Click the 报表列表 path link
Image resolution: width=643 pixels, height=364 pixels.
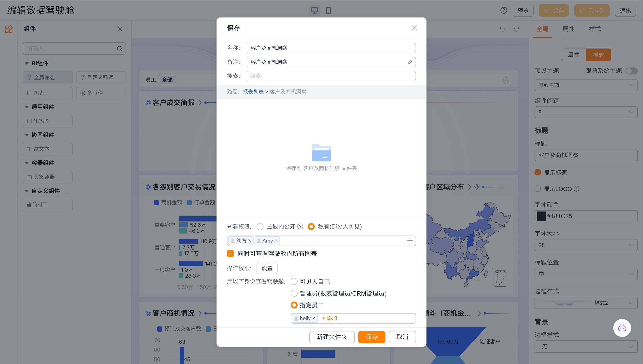(253, 92)
